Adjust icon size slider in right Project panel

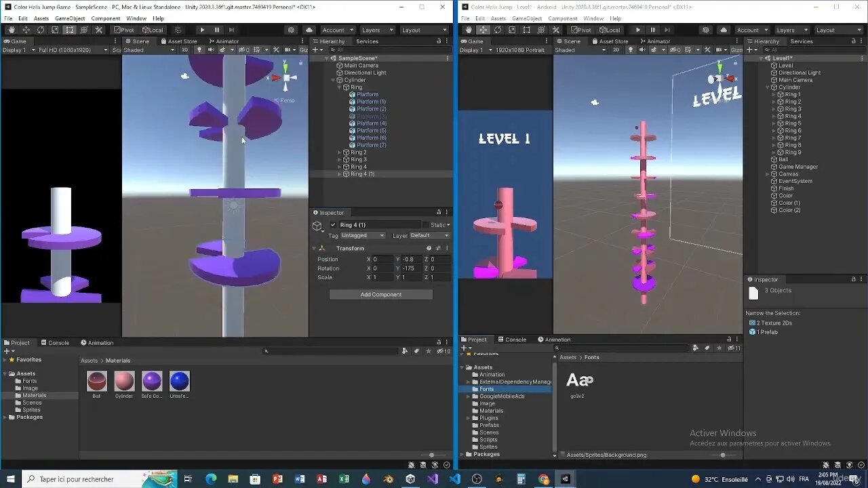[723, 455]
